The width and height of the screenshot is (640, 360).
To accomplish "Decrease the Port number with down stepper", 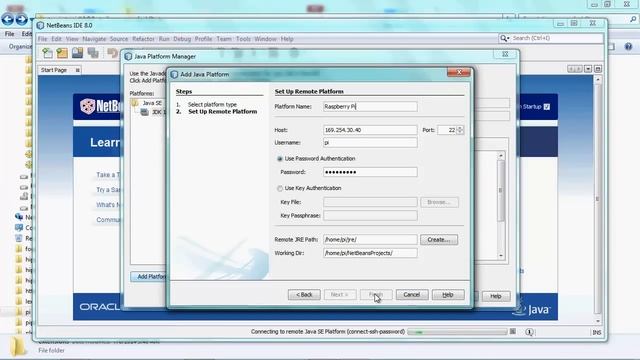I will coord(460,132).
